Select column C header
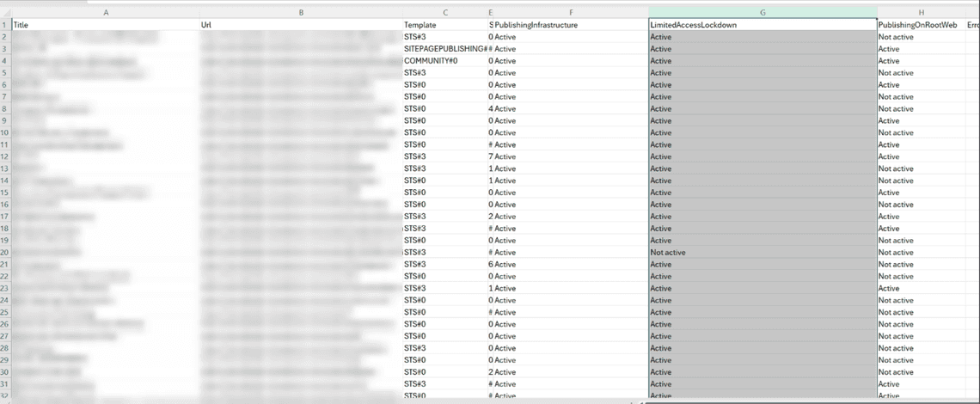980x404 pixels. coord(445,13)
